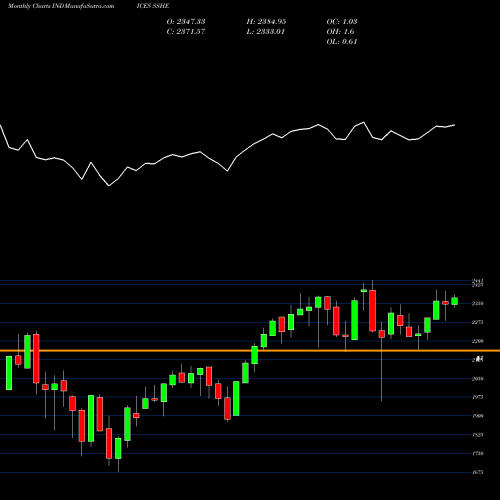Select the "ICES SSHE" symbol label
Image resolution: width=500 pixels, height=500 pixels.
153,6
